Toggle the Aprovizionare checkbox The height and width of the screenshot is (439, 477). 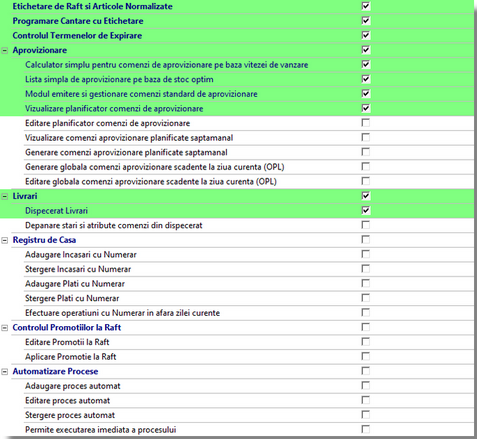click(366, 50)
